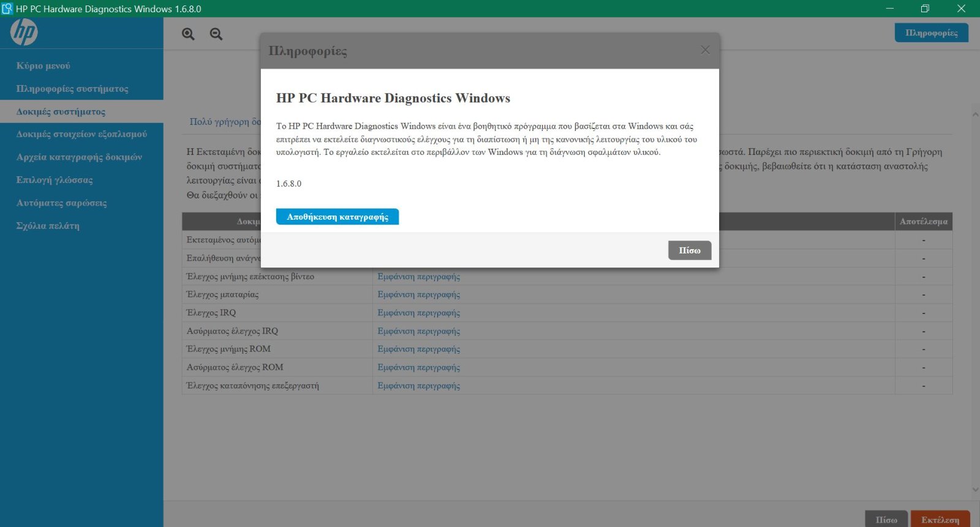Click the scrollbar down arrow
Image resolution: width=980 pixels, height=527 pixels.
(975, 490)
